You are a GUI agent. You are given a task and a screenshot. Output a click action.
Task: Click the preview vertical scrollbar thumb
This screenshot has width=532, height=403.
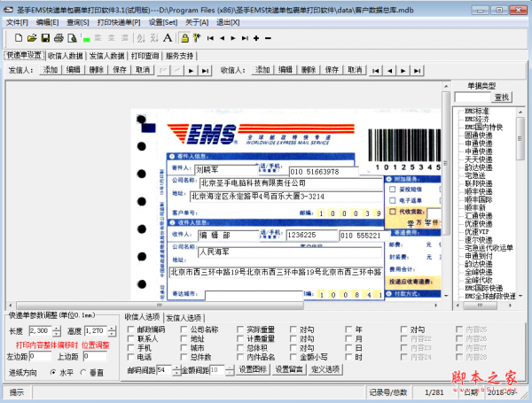446,163
